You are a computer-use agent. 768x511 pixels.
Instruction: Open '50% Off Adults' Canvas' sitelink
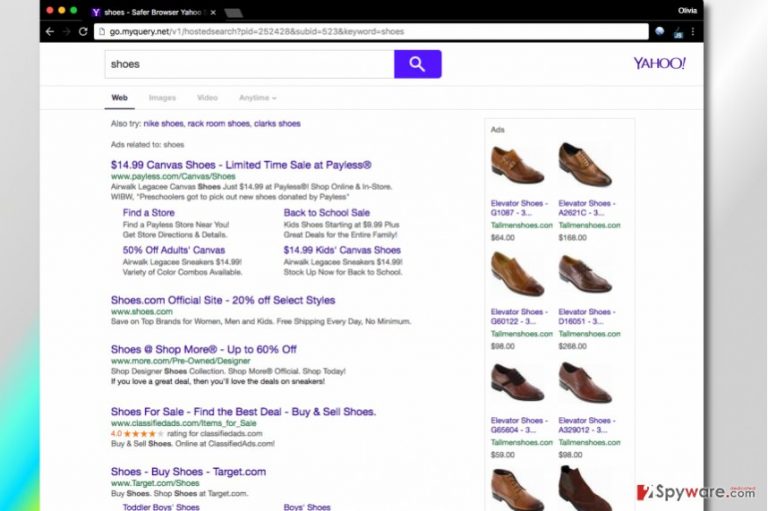[x=174, y=250]
